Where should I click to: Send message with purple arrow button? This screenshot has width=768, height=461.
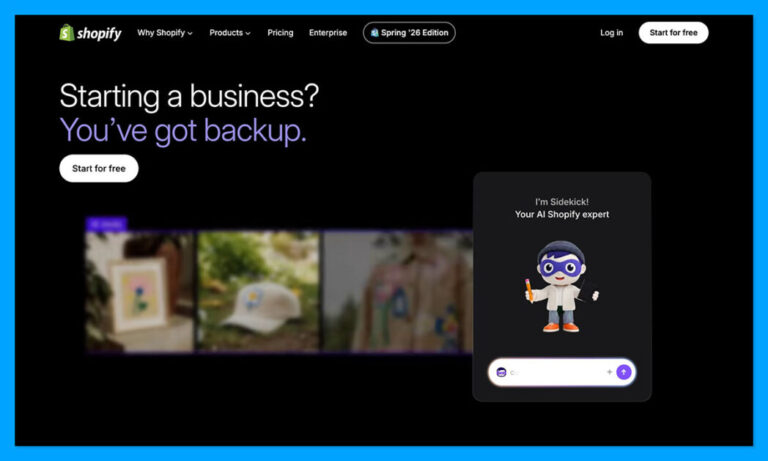[624, 372]
